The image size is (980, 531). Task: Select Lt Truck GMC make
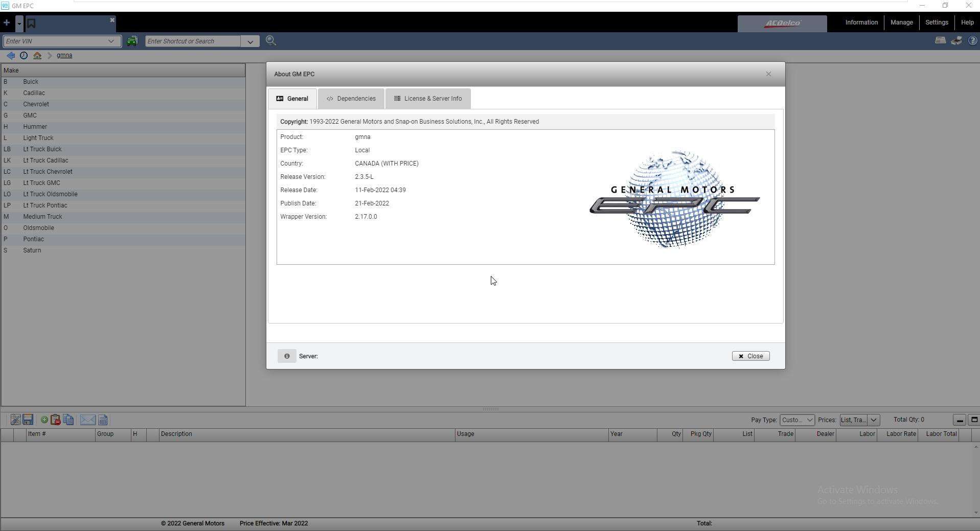click(123, 183)
